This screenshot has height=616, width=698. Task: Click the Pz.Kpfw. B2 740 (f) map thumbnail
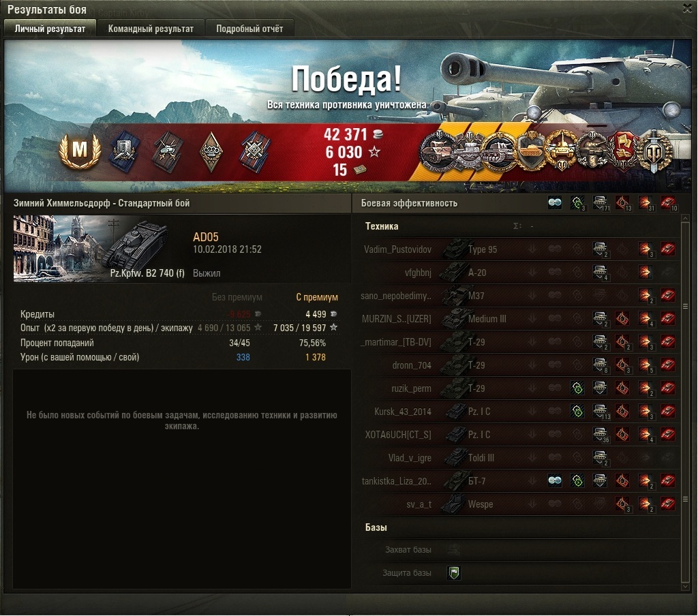100,248
